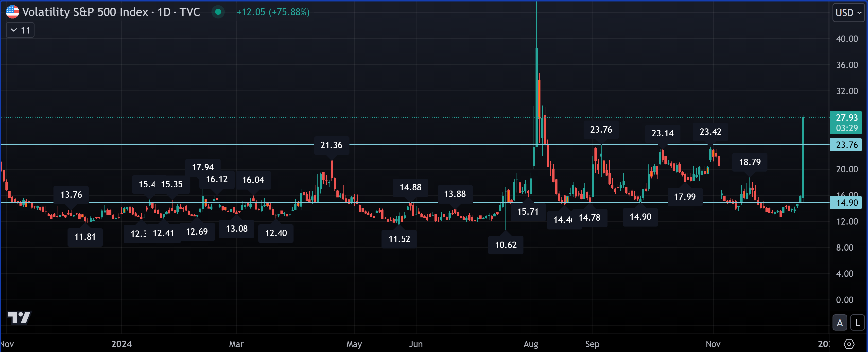This screenshot has height=352, width=868.
Task: Click the 12.41 pivot low label
Action: (x=163, y=233)
